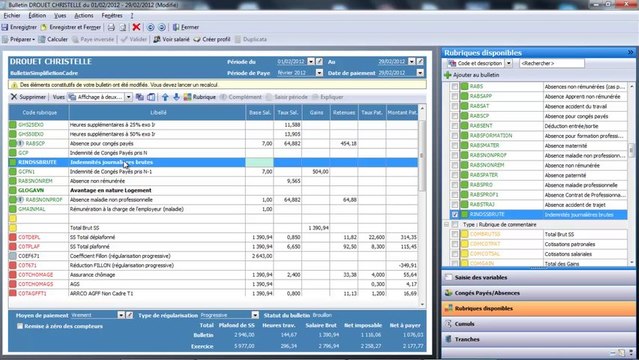This screenshot has width=639, height=360.
Task: Click Créer profil toolbar button
Action: (212, 40)
